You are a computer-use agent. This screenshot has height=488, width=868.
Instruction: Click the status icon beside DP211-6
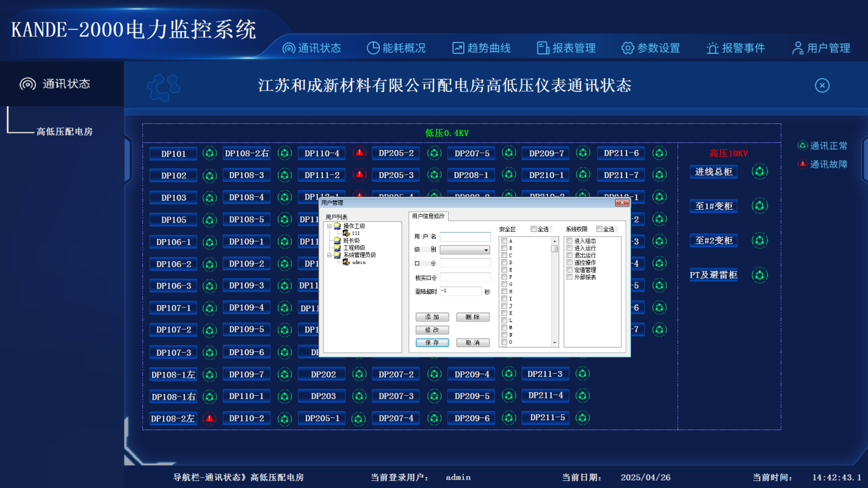point(660,152)
